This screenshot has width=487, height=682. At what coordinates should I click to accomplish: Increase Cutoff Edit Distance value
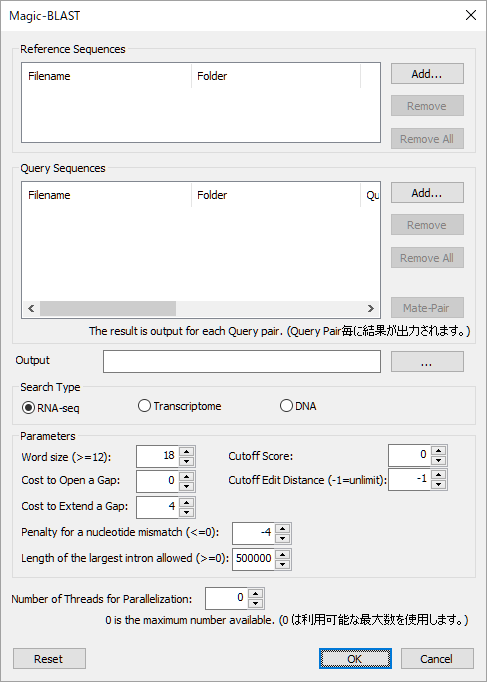click(x=438, y=475)
